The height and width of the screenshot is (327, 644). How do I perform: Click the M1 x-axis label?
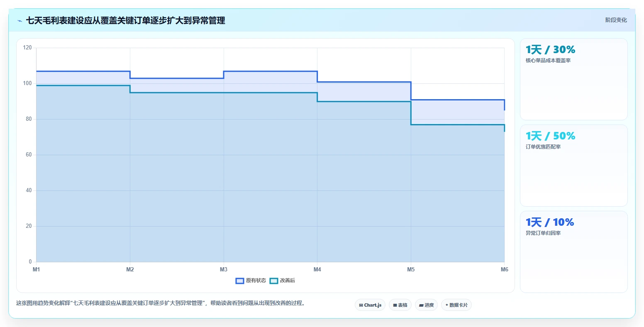(37, 270)
